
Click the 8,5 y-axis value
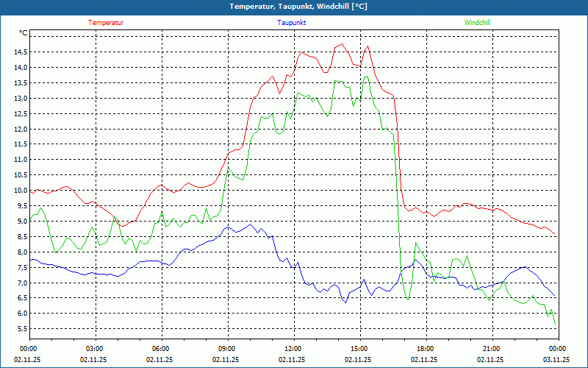pyautogui.click(x=21, y=237)
